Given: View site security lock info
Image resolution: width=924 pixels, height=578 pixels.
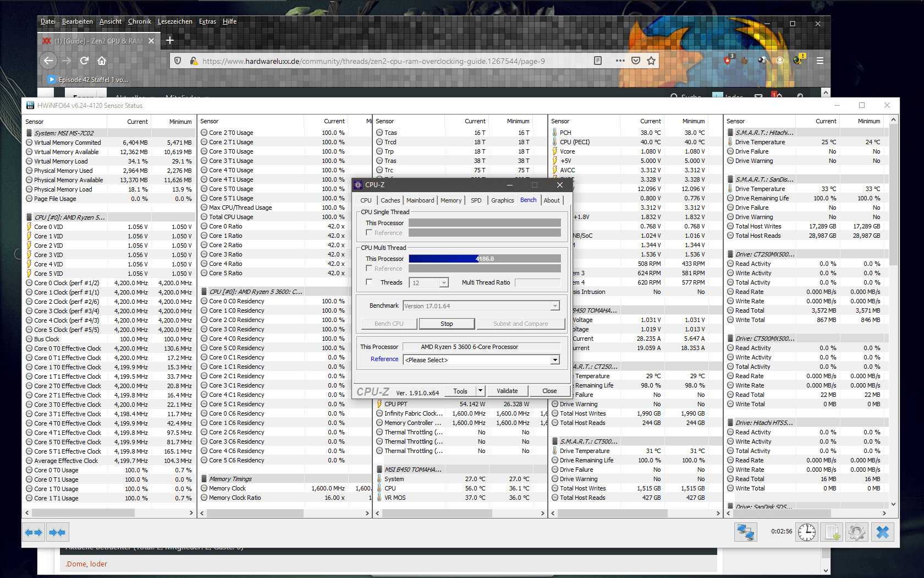Looking at the screenshot, I should [193, 61].
